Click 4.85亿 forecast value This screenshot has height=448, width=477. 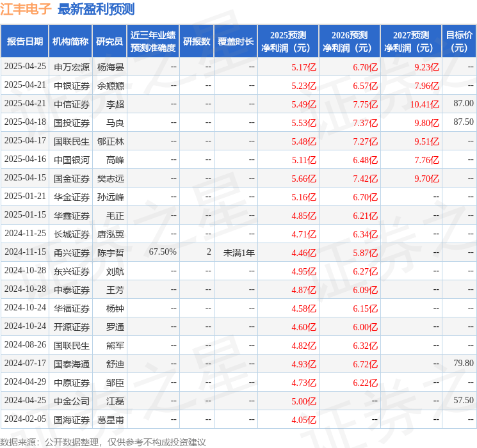(x=304, y=216)
